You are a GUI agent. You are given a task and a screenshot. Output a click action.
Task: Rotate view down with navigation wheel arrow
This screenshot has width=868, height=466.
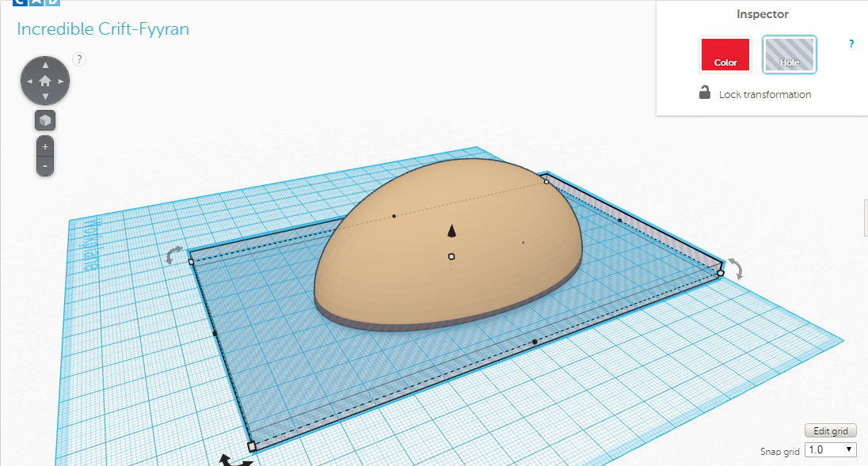(x=45, y=97)
